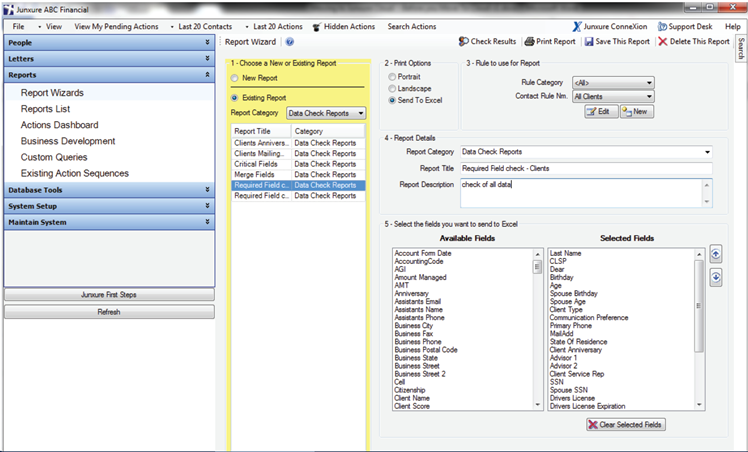Open the View menu
Screen dimensions: 748x452
tap(53, 27)
